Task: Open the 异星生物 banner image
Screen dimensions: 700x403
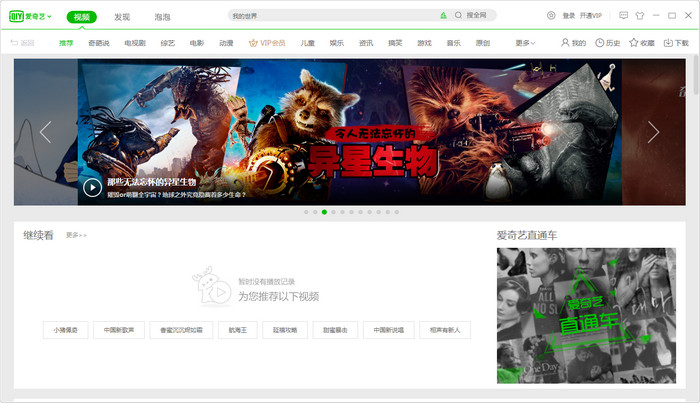Action: click(x=350, y=132)
